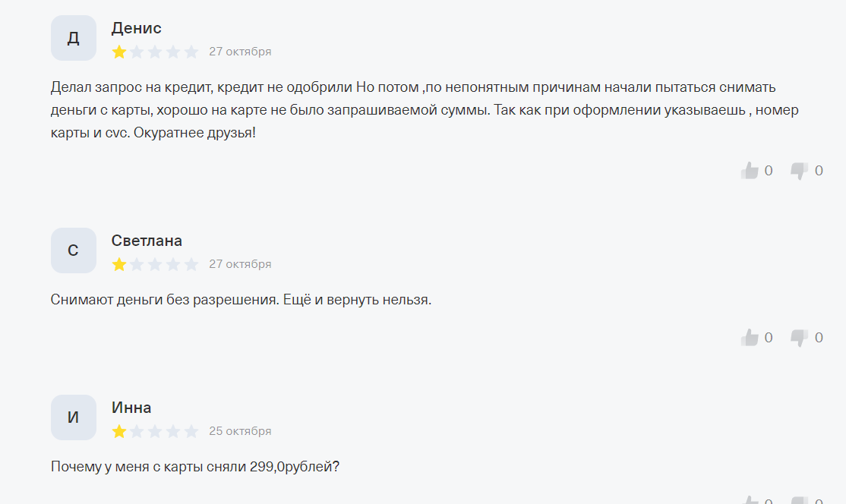Click the 27 октября date on Денис's review
846x504 pixels.
click(240, 52)
